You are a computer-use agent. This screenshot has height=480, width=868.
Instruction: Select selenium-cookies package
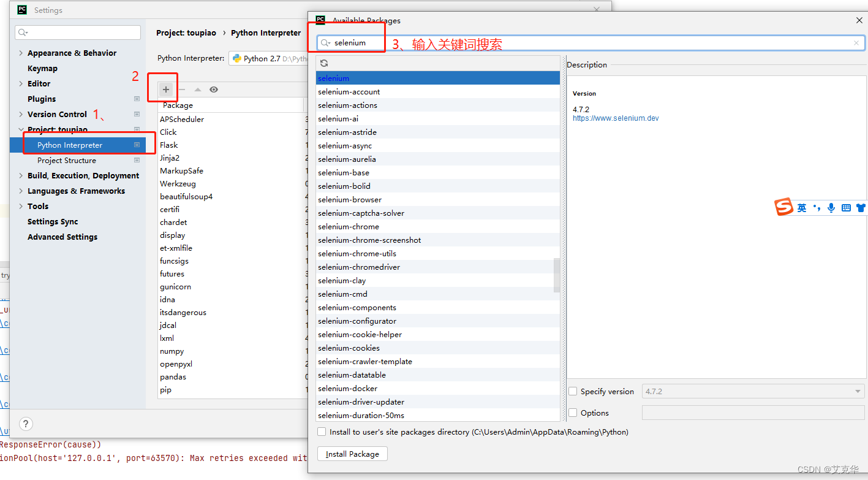tap(438, 348)
